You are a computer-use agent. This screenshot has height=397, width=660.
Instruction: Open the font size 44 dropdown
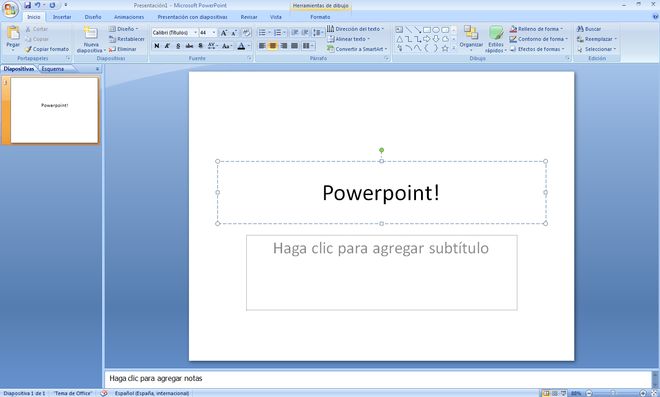[214, 32]
